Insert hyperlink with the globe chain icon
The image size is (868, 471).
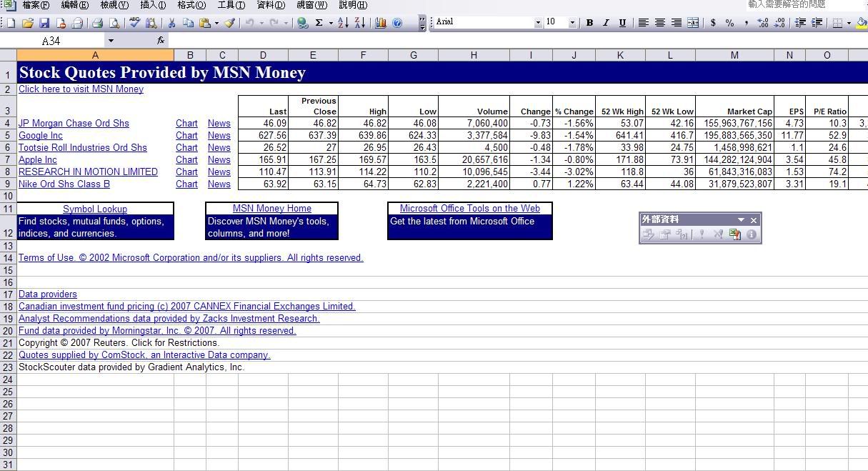[303, 23]
